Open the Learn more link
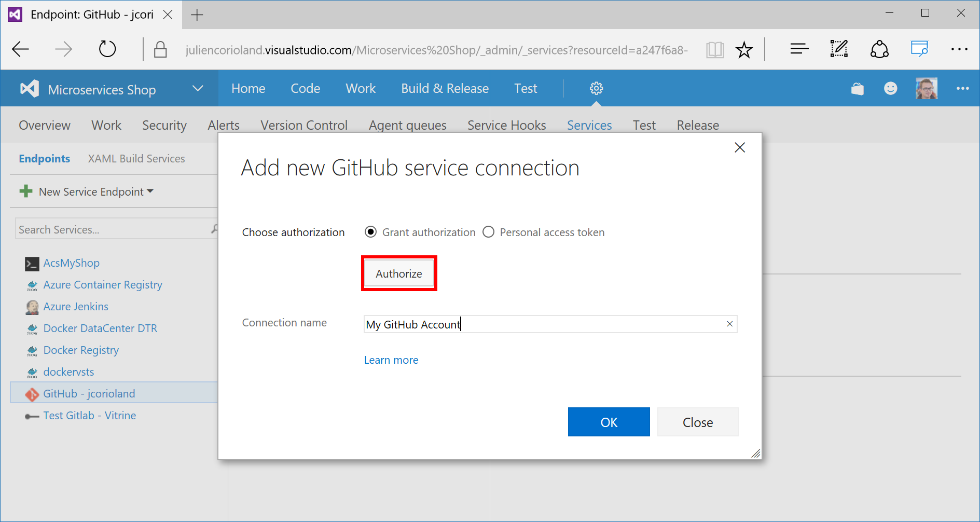 (391, 360)
